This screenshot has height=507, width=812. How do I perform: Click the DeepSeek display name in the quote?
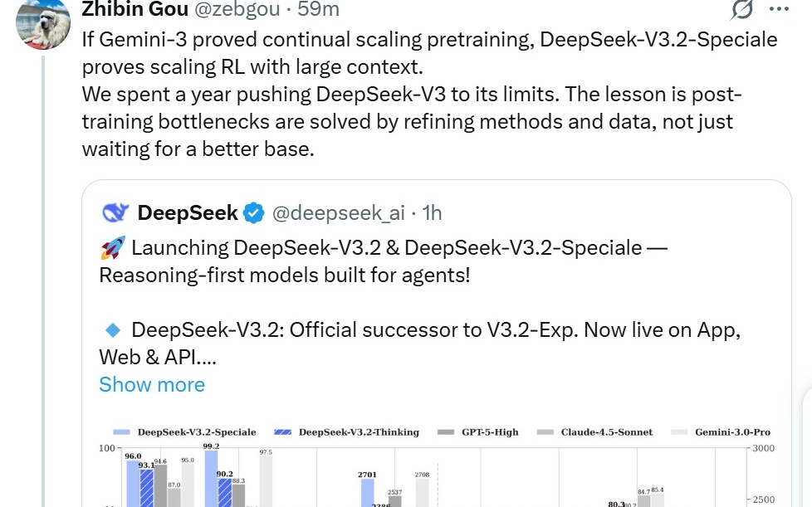189,212
